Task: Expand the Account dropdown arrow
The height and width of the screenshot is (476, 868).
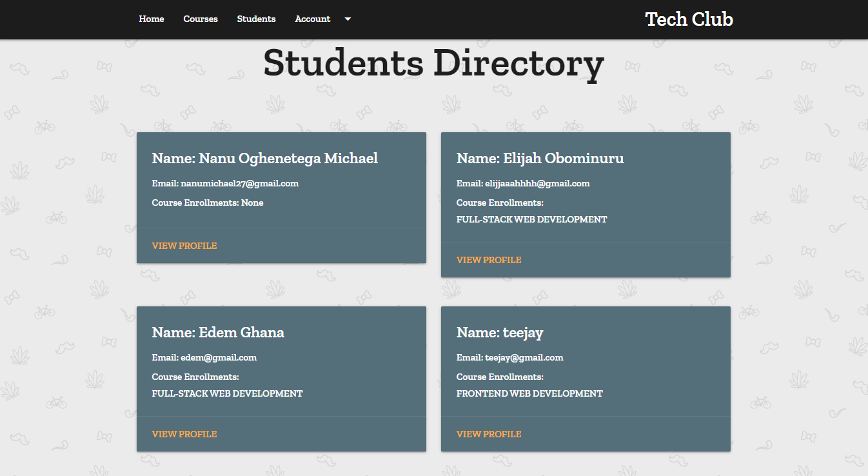Action: 348,19
